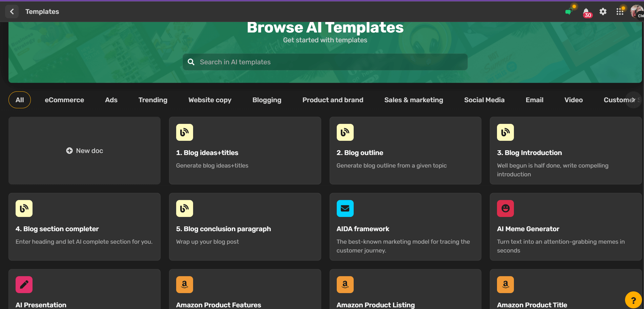Open the green chat announcements icon
This screenshot has height=309, width=644.
pyautogui.click(x=569, y=12)
